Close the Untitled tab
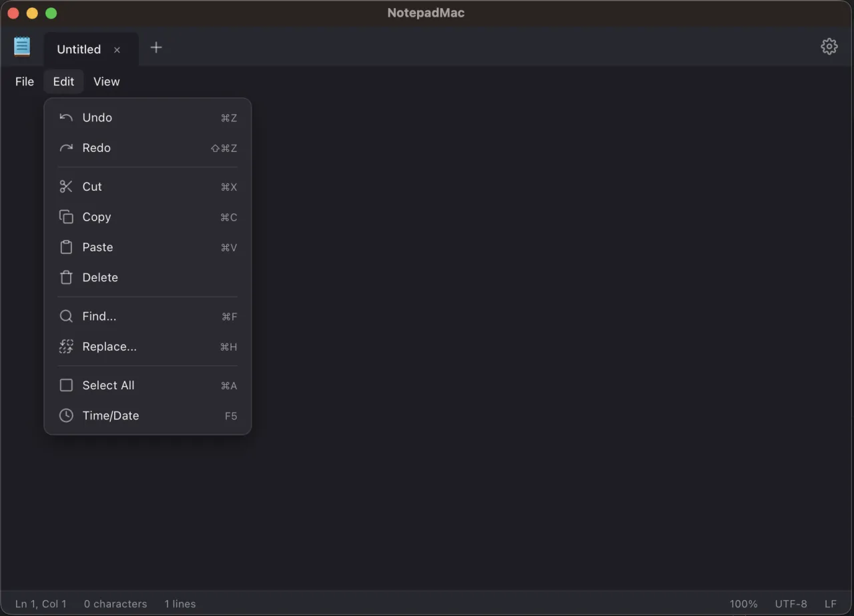Viewport: 854px width, 616px height. pyautogui.click(x=117, y=50)
